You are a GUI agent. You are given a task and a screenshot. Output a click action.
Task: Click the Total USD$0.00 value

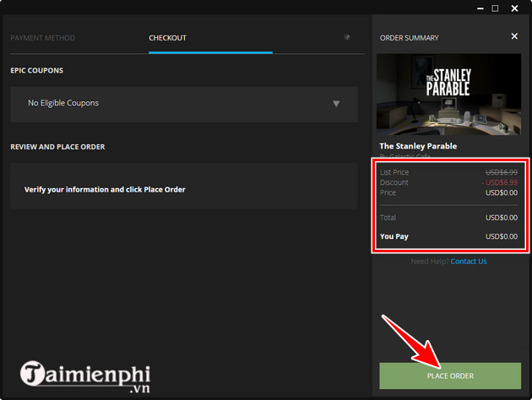[502, 218]
